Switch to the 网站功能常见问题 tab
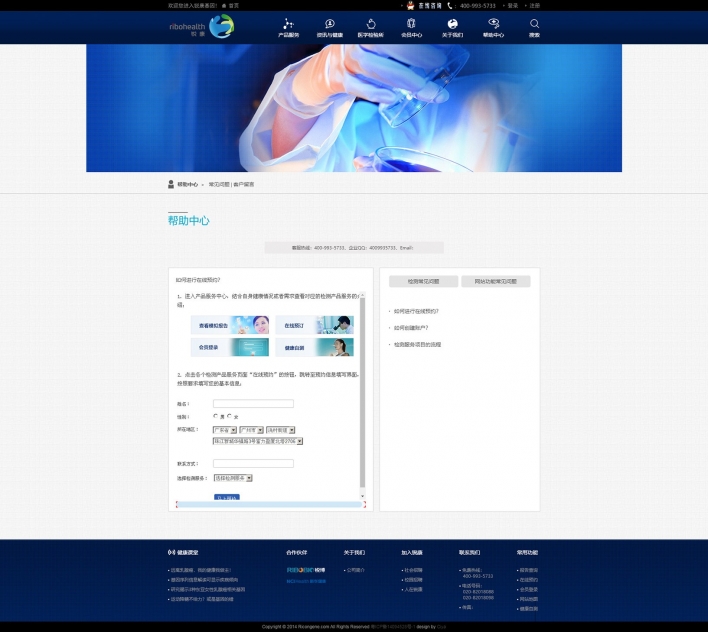 pyautogui.click(x=495, y=282)
